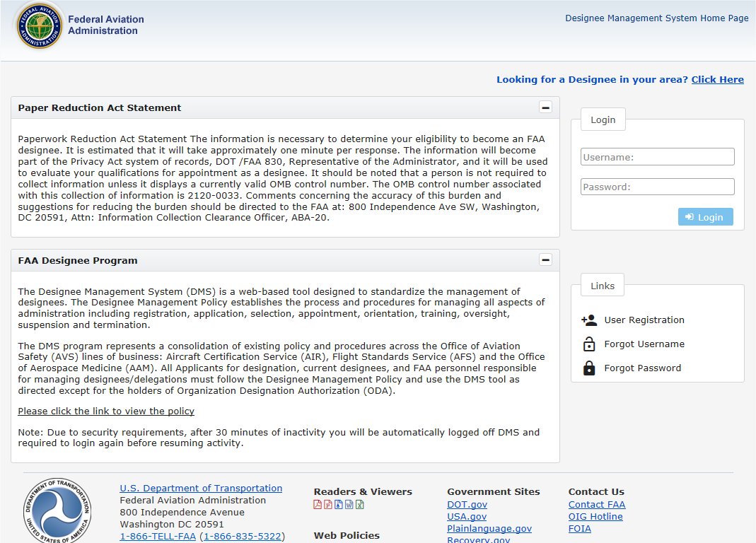The width and height of the screenshot is (756, 543).
Task: Click the FAA Designee Program title
Action: coord(78,260)
